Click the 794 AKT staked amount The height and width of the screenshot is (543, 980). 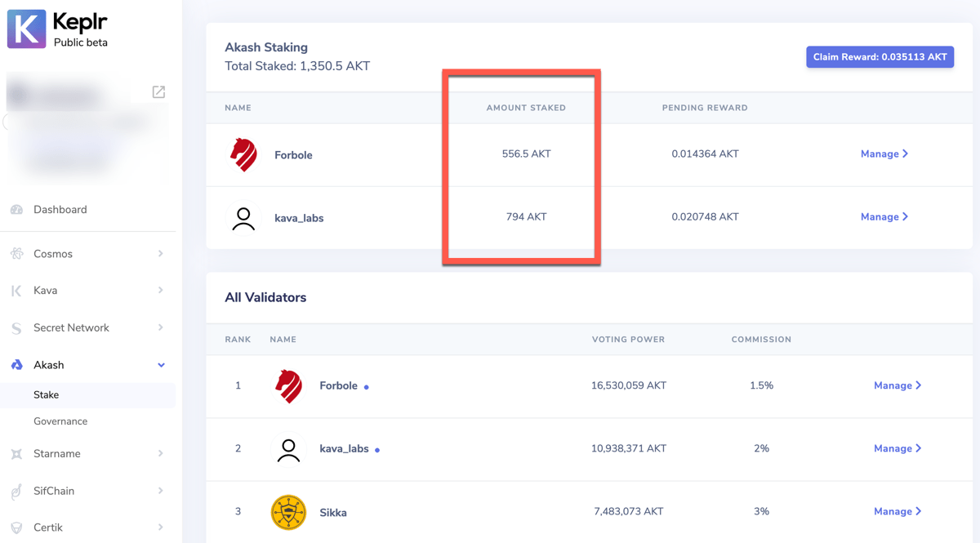click(526, 216)
